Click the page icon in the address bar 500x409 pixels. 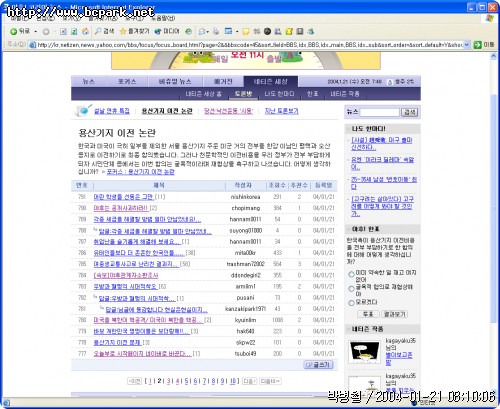click(32, 45)
